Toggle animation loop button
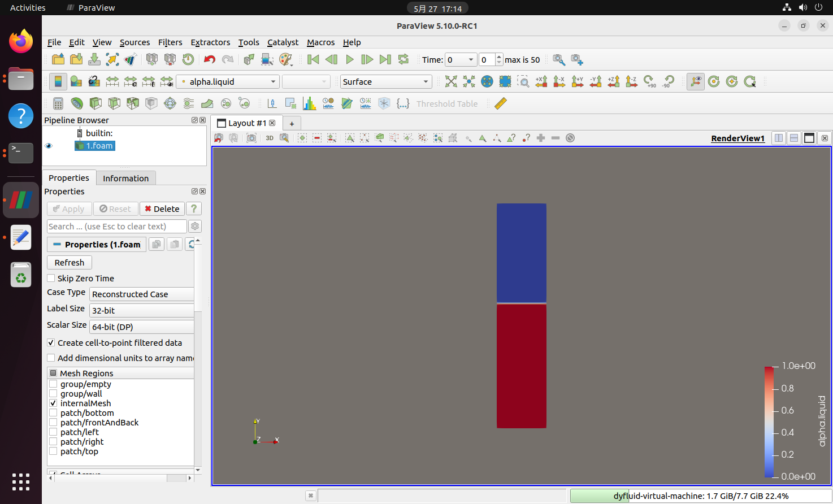This screenshot has width=833, height=504. click(x=404, y=59)
